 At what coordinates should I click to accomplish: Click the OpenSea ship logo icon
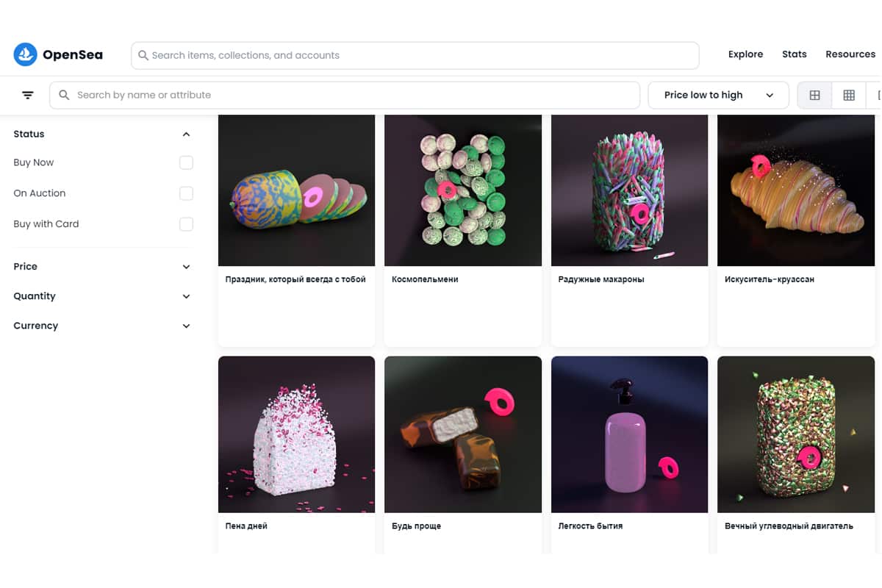tap(25, 54)
